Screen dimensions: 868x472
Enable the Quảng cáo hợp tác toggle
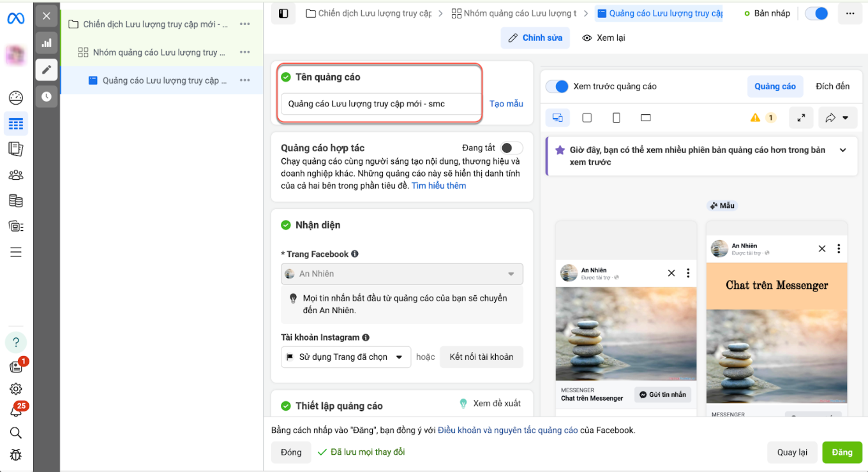pos(511,148)
